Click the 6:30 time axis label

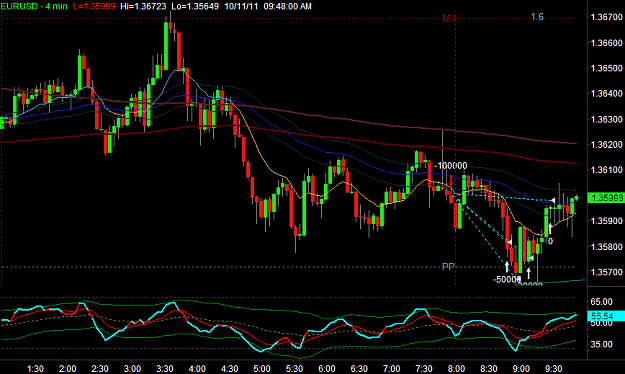click(359, 368)
